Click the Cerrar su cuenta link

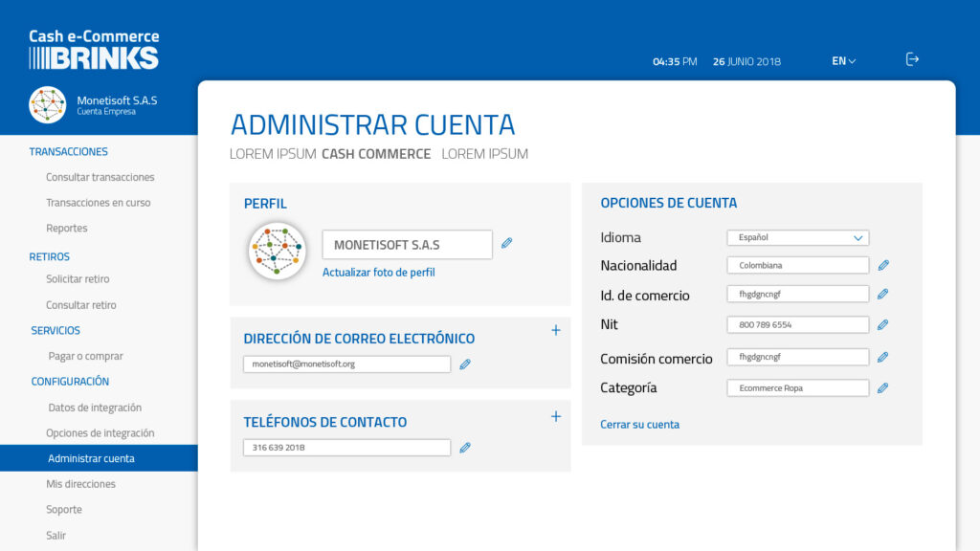click(x=639, y=425)
